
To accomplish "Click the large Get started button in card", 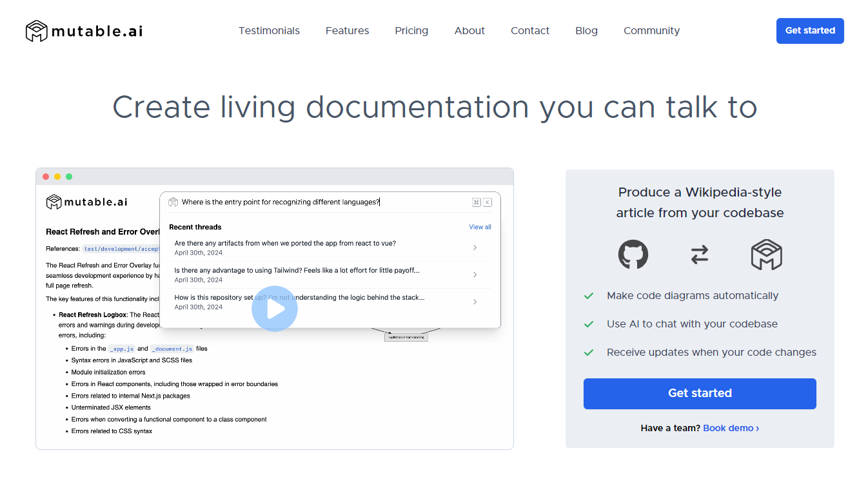I will tap(700, 394).
